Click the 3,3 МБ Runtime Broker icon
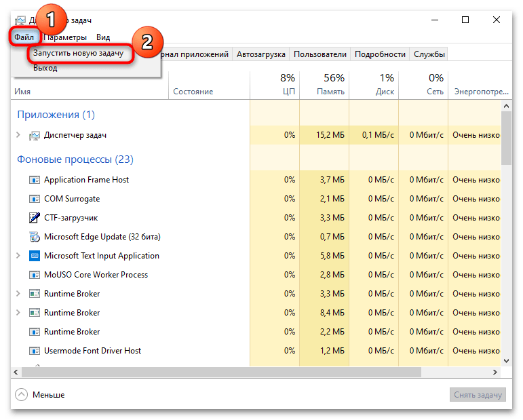Screen dimensions: 523x420 [35, 294]
